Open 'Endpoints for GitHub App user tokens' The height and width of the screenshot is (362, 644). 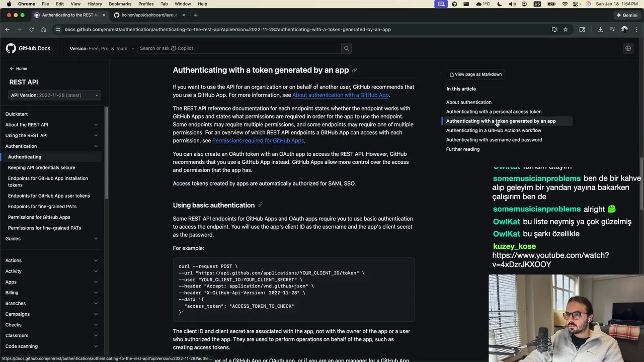tap(49, 196)
